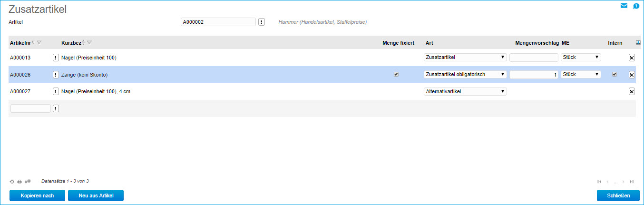Click the empty new Artikelnr input field

coord(30,108)
